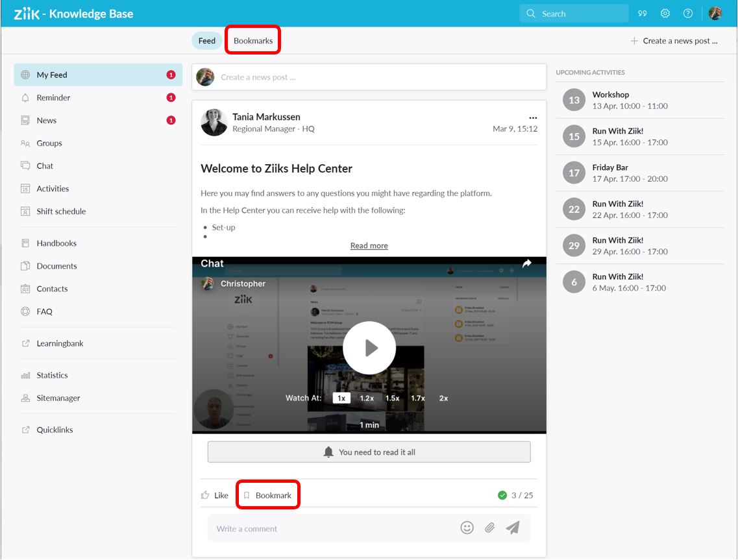The width and height of the screenshot is (738, 560).
Task: Open the help question mark icon
Action: pos(687,14)
